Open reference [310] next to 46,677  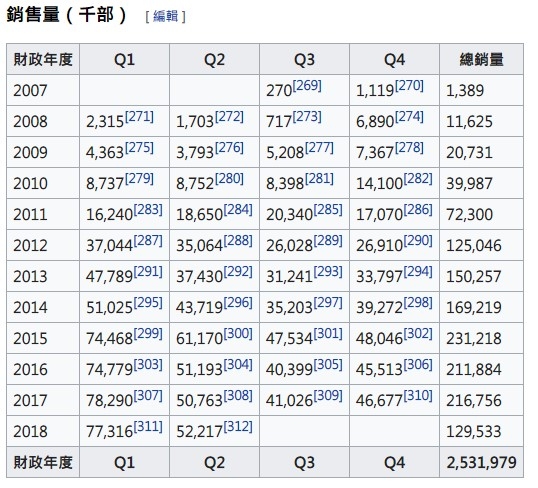(x=418, y=396)
